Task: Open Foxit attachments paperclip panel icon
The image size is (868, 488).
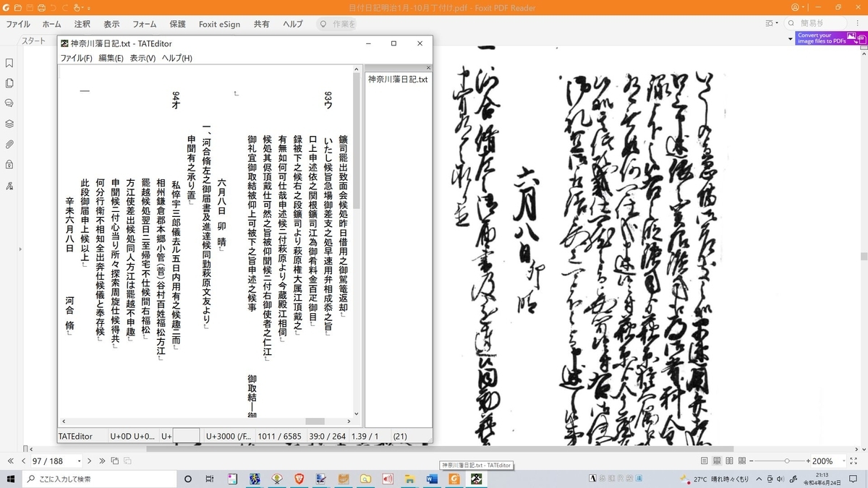Action: [9, 144]
